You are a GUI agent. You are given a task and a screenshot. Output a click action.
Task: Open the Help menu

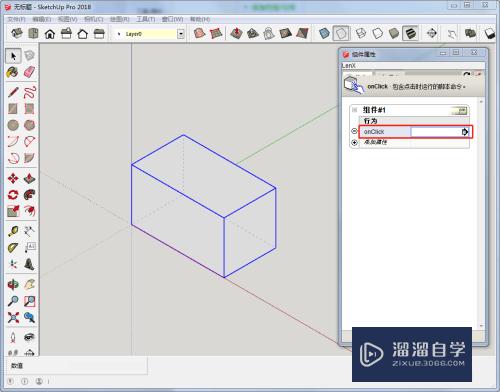[200, 19]
